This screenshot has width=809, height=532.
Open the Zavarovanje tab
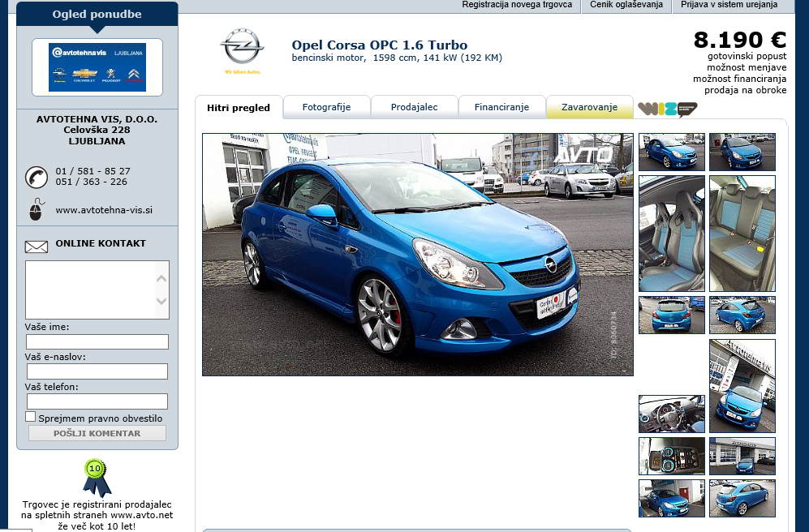[590, 107]
